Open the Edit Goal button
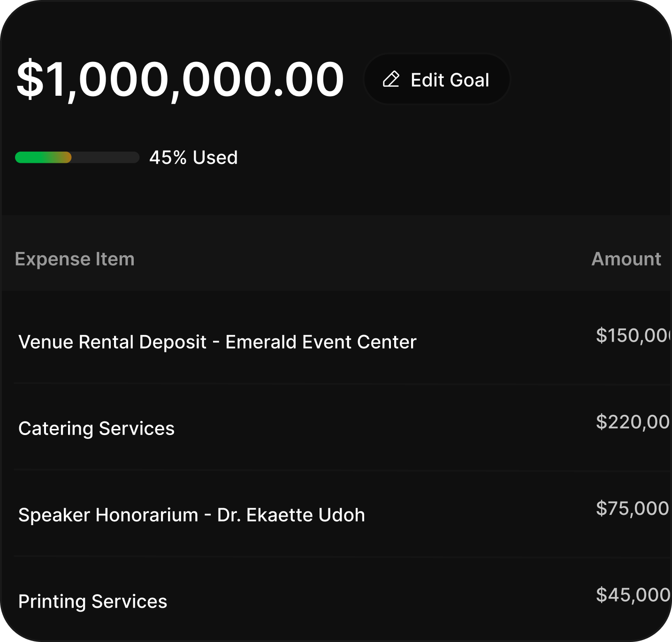The image size is (672, 642). point(437,79)
